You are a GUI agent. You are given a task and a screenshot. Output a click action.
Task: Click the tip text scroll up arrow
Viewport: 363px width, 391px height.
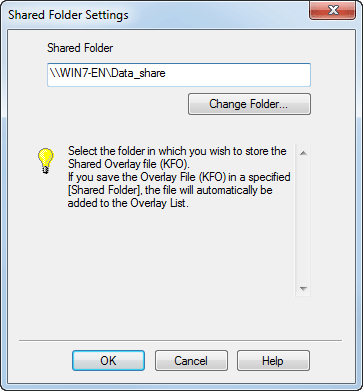(x=303, y=153)
